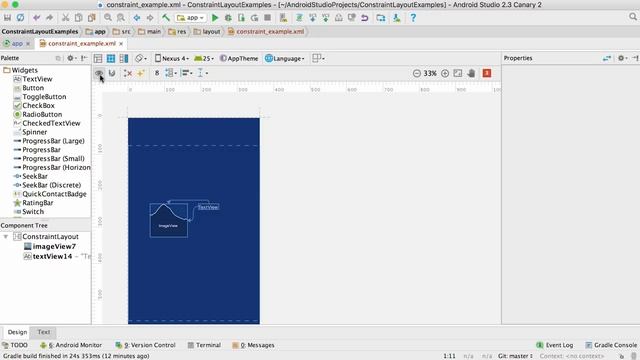Click the Find magnifier icon
The width and height of the screenshot is (640, 360).
tap(108, 18)
